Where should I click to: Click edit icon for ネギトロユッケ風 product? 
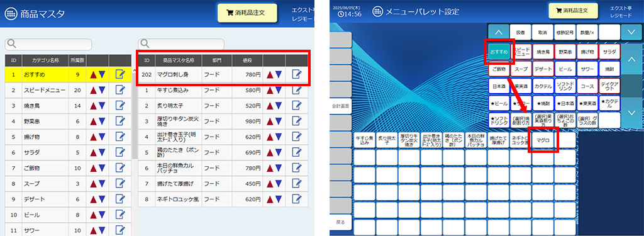pyautogui.click(x=297, y=199)
